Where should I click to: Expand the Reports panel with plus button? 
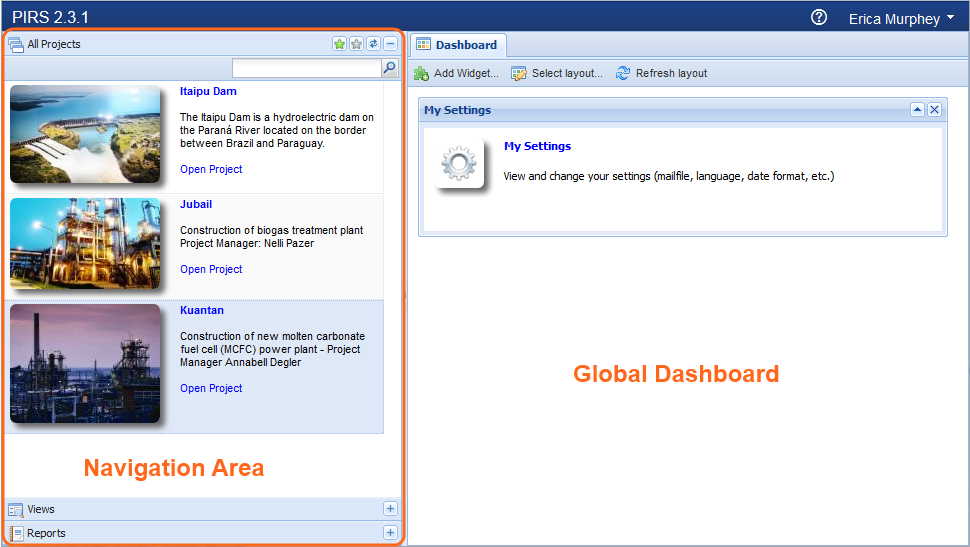(x=390, y=532)
